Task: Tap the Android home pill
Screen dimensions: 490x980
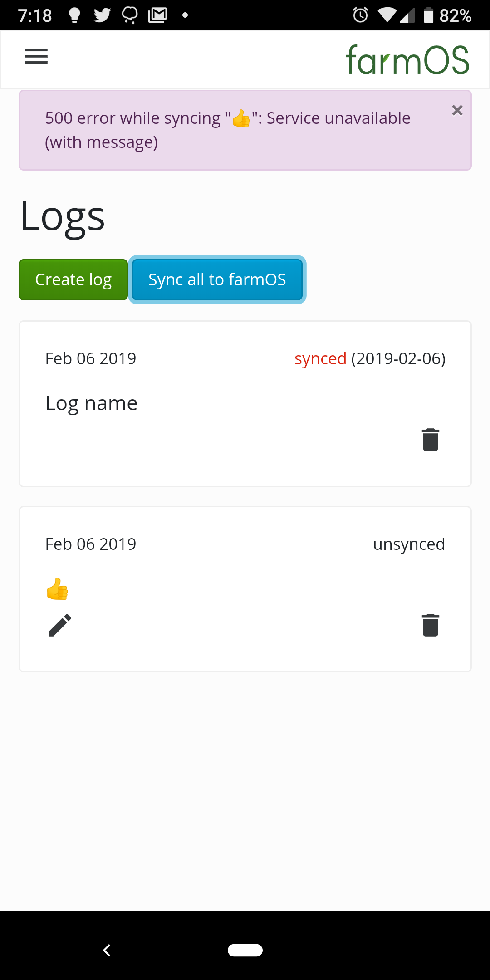Action: pyautogui.click(x=245, y=950)
